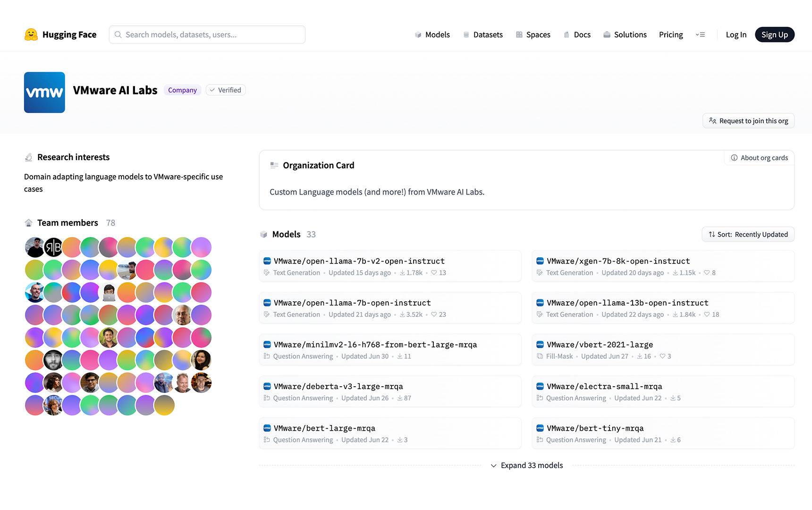Open VMware/open-llama-7b-v2-open-instruct model
The width and height of the screenshot is (812, 510).
390,266
